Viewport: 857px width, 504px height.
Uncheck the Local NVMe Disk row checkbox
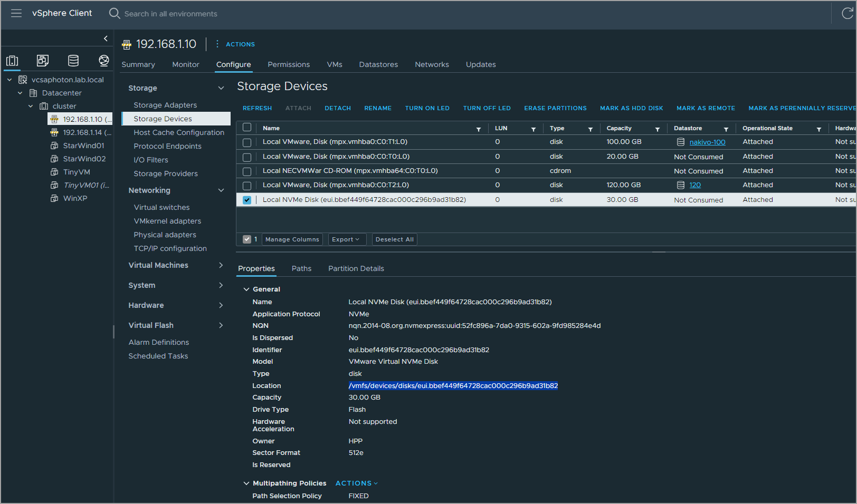tap(247, 200)
